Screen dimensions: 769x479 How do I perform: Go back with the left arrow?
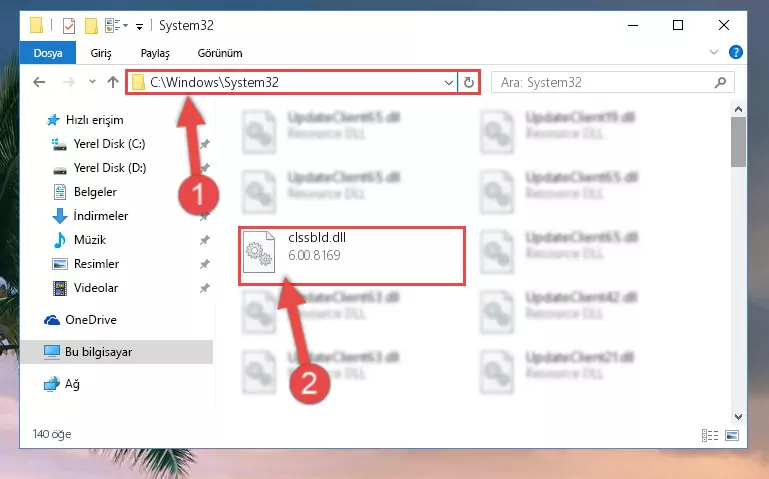[x=39, y=82]
